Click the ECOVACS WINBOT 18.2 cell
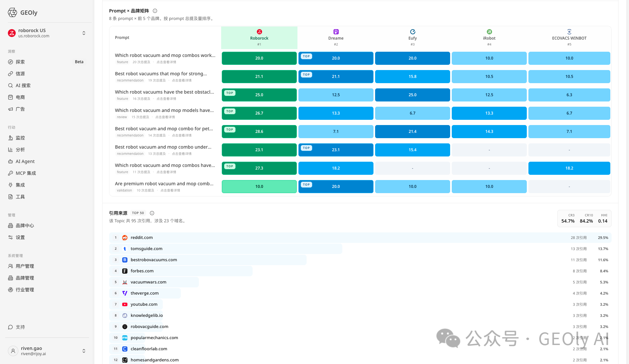This screenshot has width=629, height=364. point(569,168)
